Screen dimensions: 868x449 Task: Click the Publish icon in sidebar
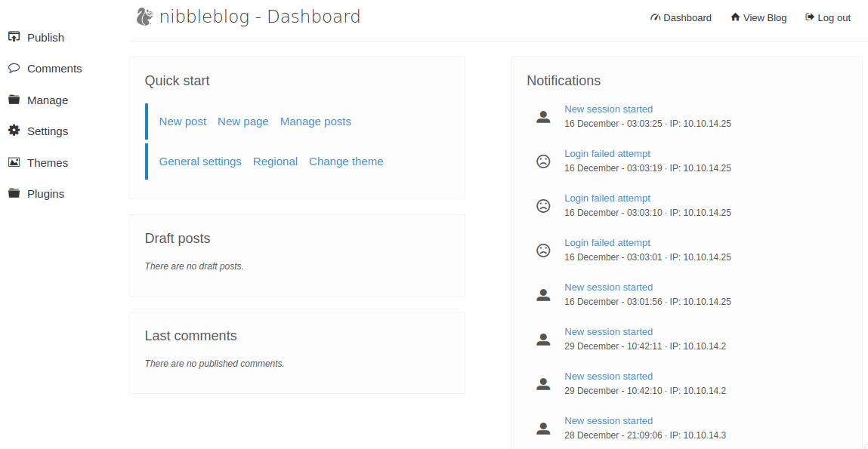[14, 37]
